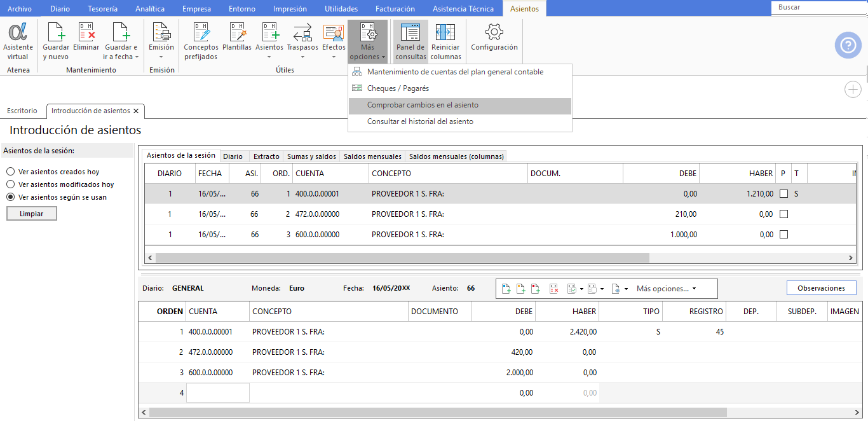The width and height of the screenshot is (868, 421).
Task: Click the REGISTRO value 45
Action: coord(719,332)
